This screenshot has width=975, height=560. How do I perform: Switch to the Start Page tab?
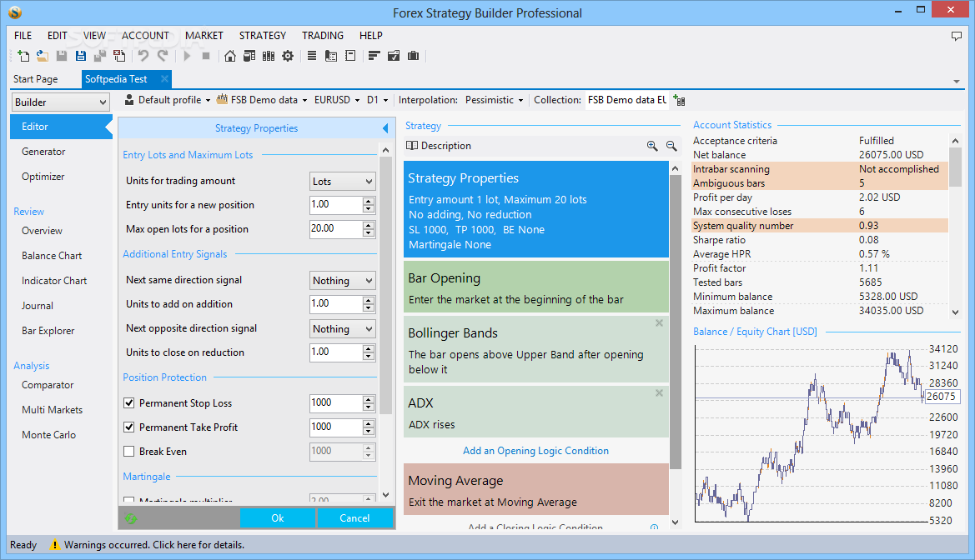(35, 79)
